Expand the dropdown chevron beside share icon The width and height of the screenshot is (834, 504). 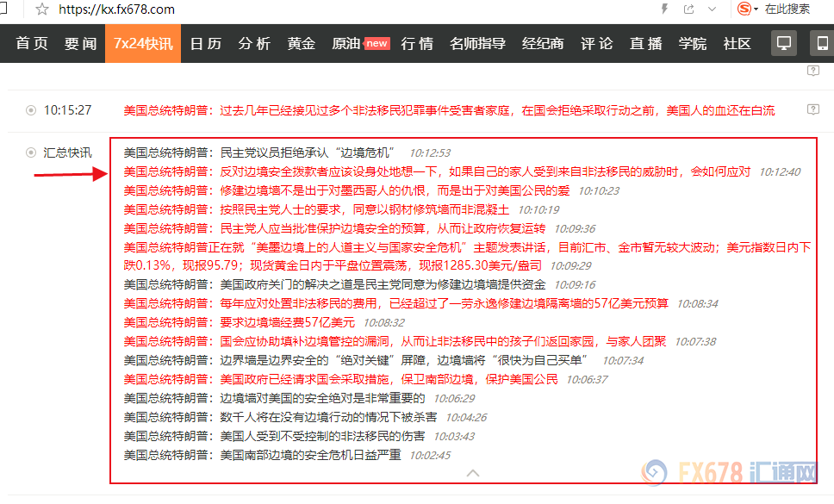(x=713, y=9)
